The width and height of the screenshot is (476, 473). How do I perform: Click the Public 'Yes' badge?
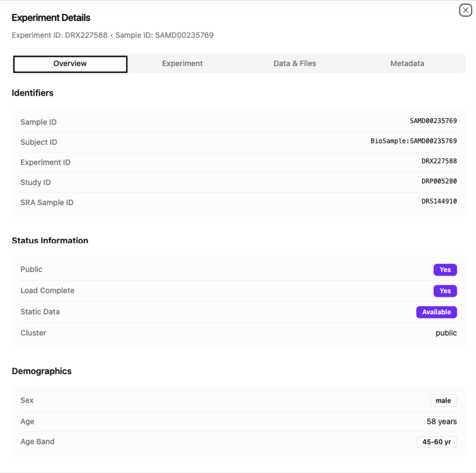point(445,270)
